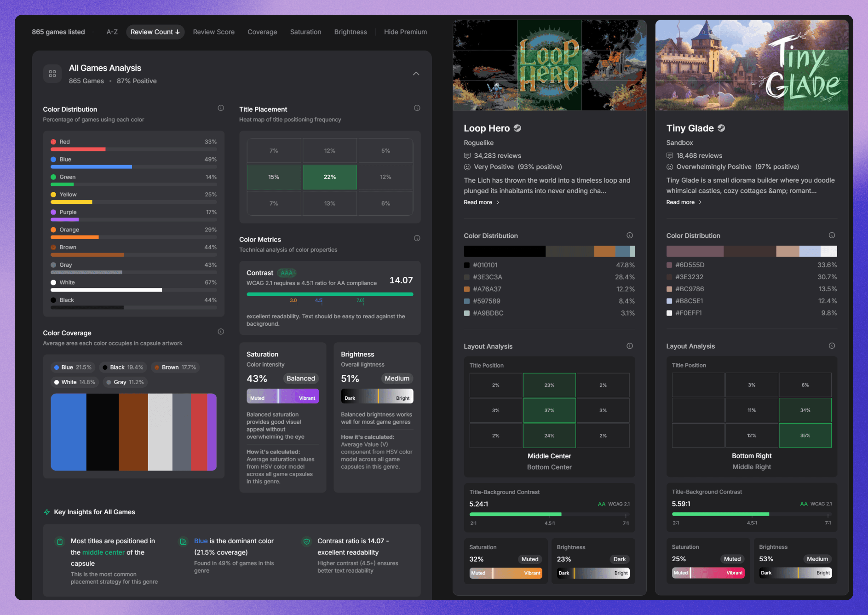Image resolution: width=868 pixels, height=615 pixels.
Task: Click the Steam icon beside Tiny Glade
Action: (720, 128)
